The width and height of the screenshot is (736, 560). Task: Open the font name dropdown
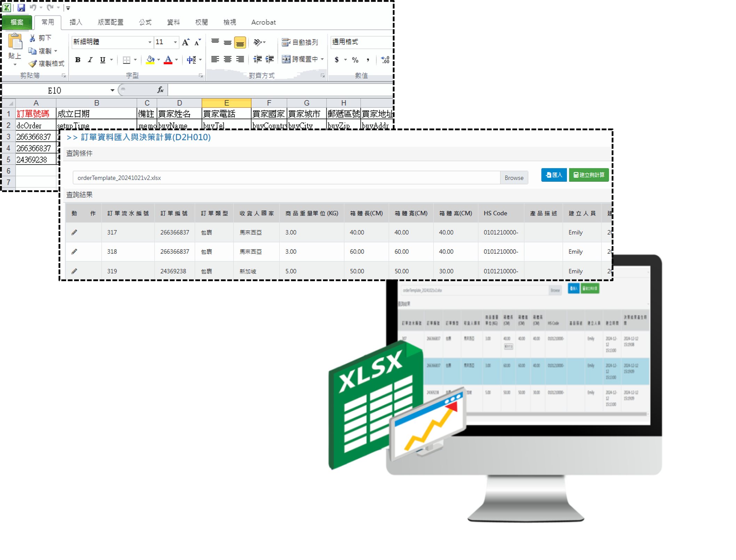tap(150, 42)
